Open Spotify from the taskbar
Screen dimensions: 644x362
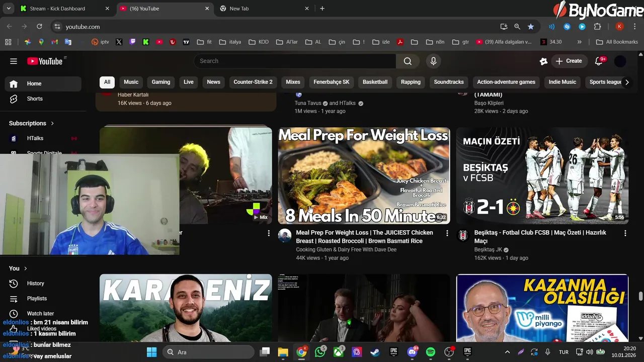[431, 352]
